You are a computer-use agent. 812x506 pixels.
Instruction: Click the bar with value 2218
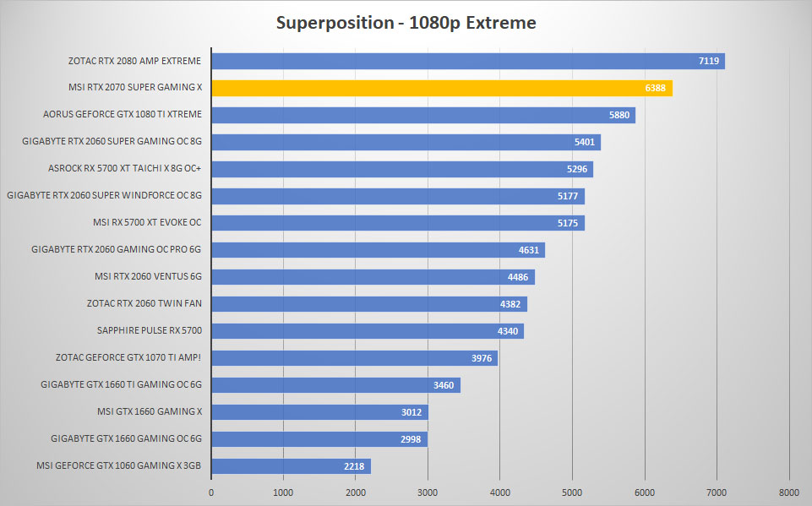click(x=292, y=466)
